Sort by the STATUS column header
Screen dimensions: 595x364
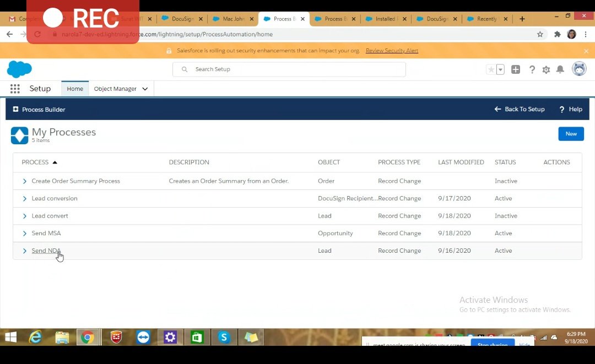(x=505, y=162)
